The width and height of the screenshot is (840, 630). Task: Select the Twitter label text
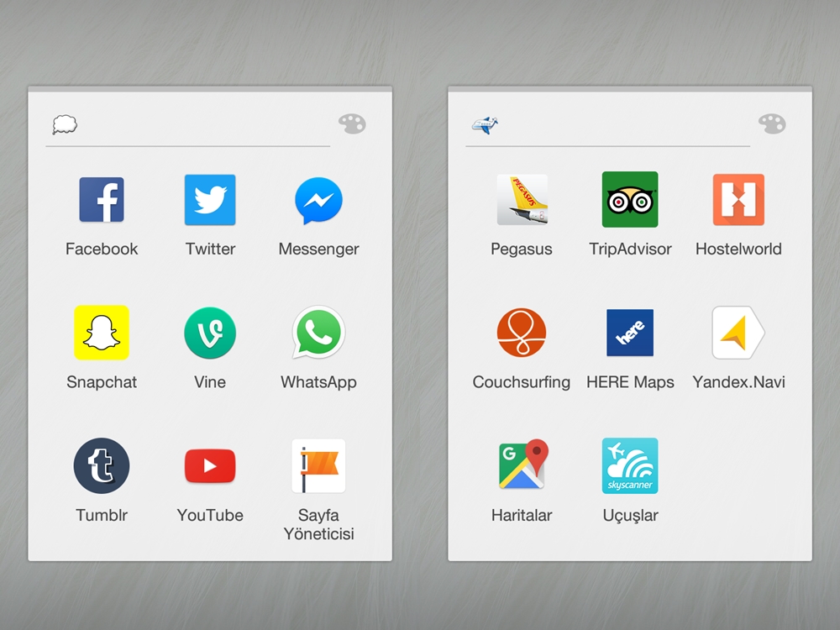coord(210,249)
